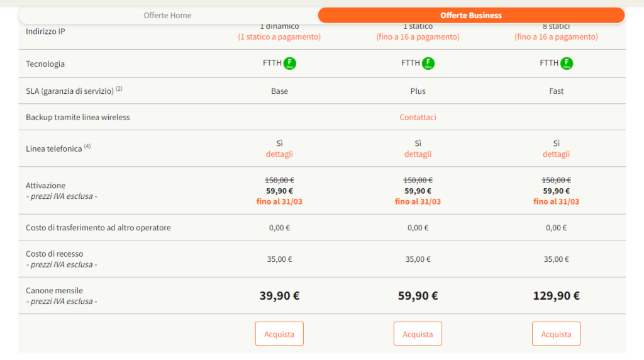Click the green Fibra icon in the Fast plan column
This screenshot has width=644, height=360.
pyautogui.click(x=567, y=63)
